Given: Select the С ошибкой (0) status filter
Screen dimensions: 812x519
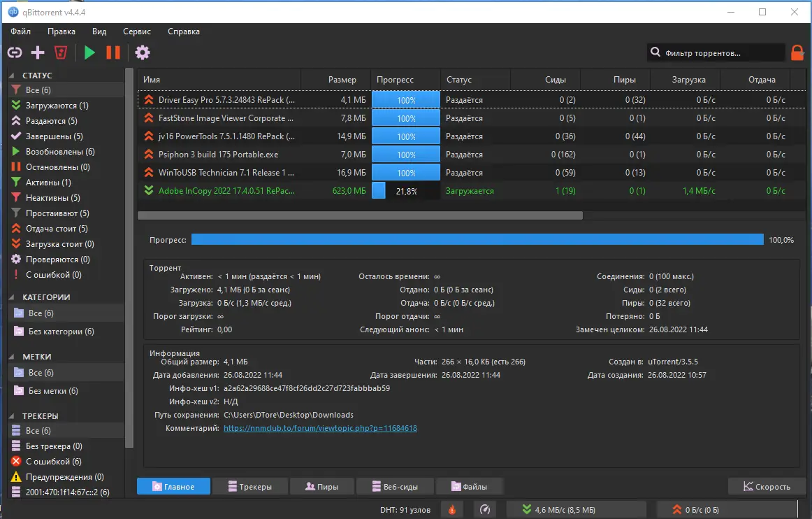Looking at the screenshot, I should pyautogui.click(x=66, y=275).
